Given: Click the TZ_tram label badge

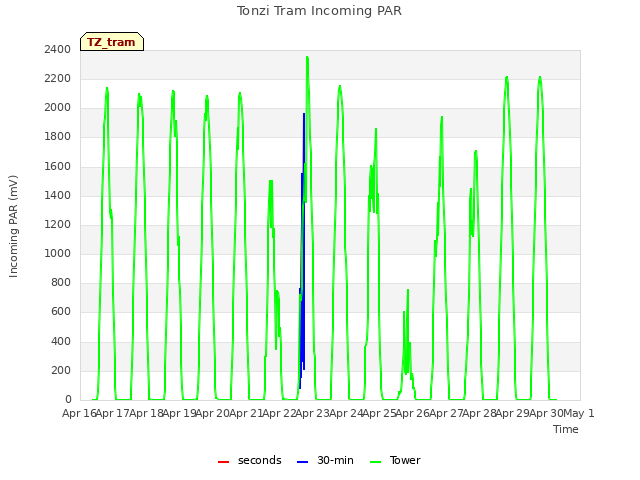Looking at the screenshot, I should point(112,42).
